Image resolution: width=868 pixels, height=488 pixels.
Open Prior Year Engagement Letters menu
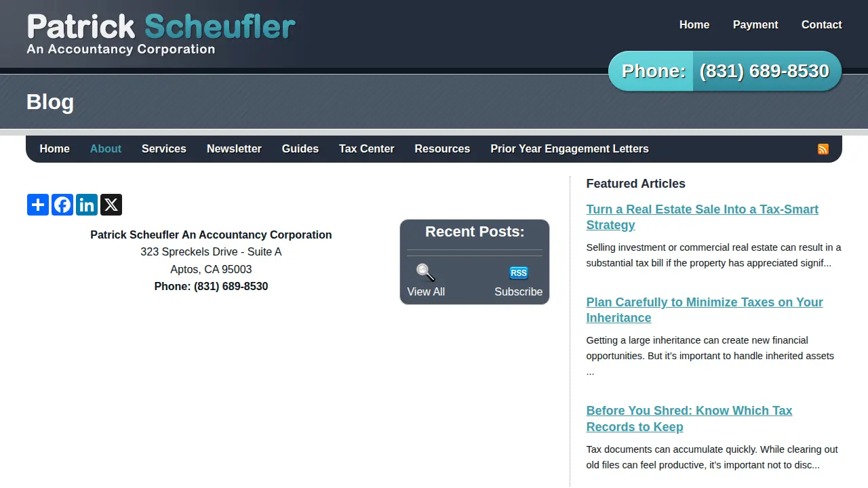coord(570,148)
